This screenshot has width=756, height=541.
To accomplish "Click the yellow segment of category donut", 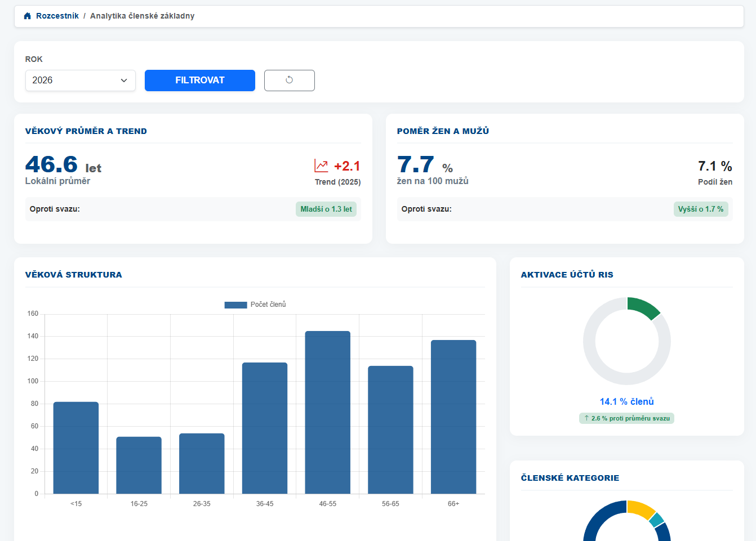I will (639, 508).
